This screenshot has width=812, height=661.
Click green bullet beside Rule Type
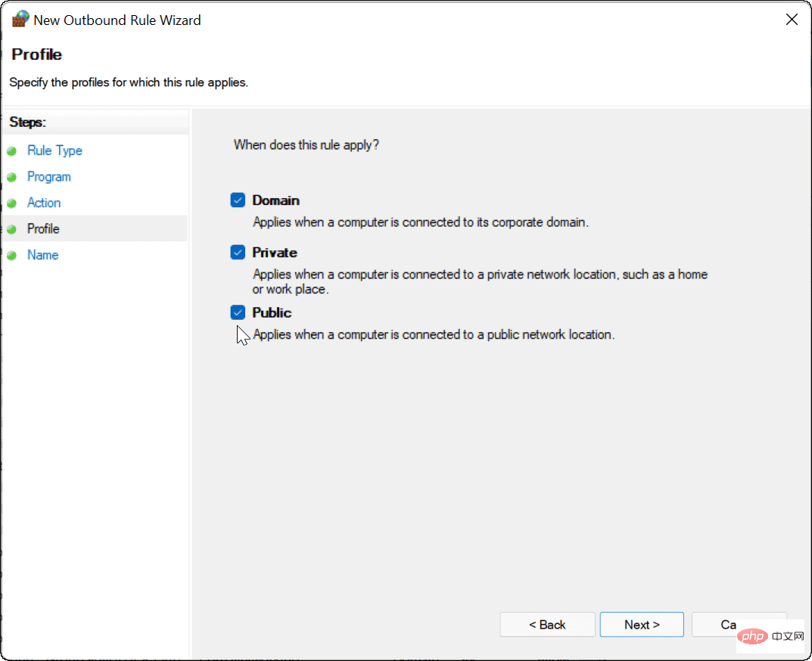(12, 151)
